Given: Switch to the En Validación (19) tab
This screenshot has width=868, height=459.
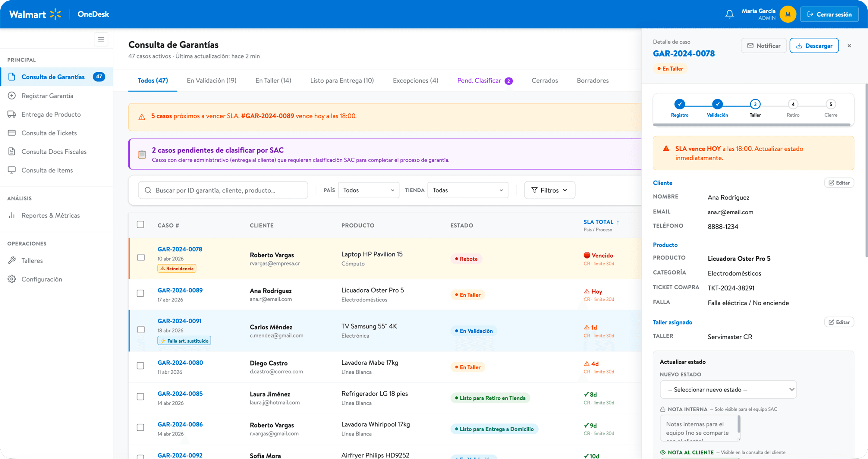Looking at the screenshot, I should [212, 80].
